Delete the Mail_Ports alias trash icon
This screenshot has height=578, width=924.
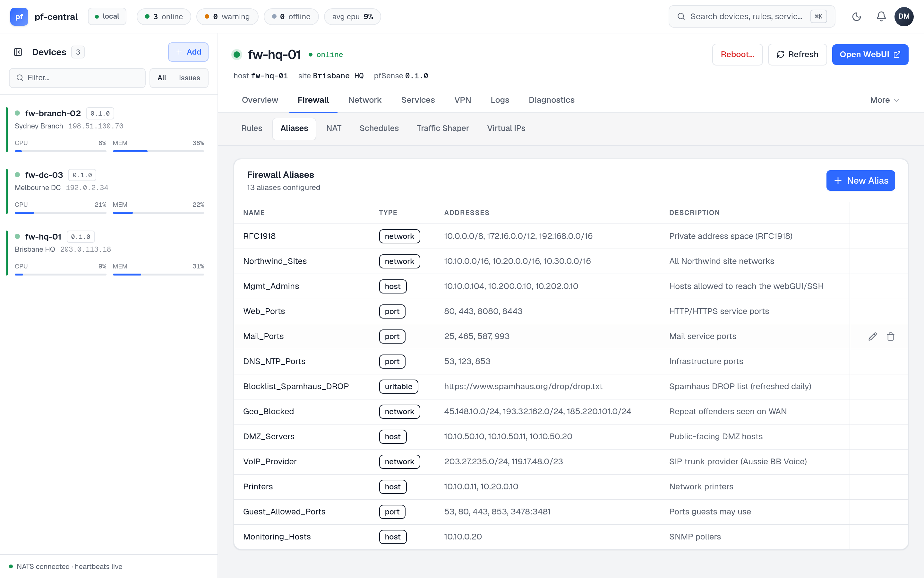(x=891, y=337)
